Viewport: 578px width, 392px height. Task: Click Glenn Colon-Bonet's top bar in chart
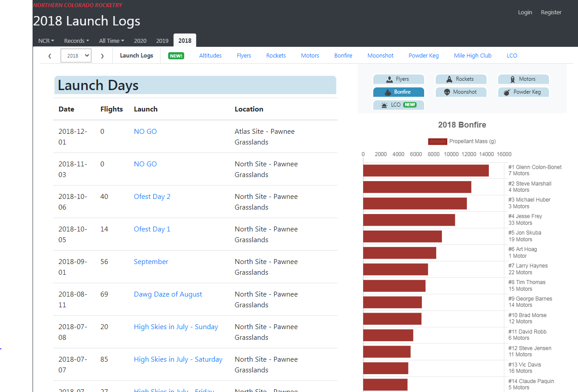tap(425, 170)
